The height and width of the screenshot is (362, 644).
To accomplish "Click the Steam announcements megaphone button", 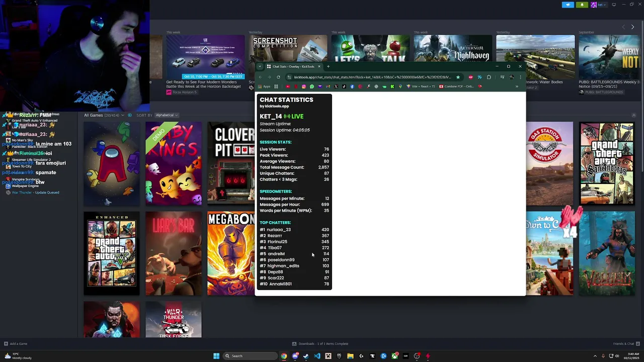I will click(568, 5).
